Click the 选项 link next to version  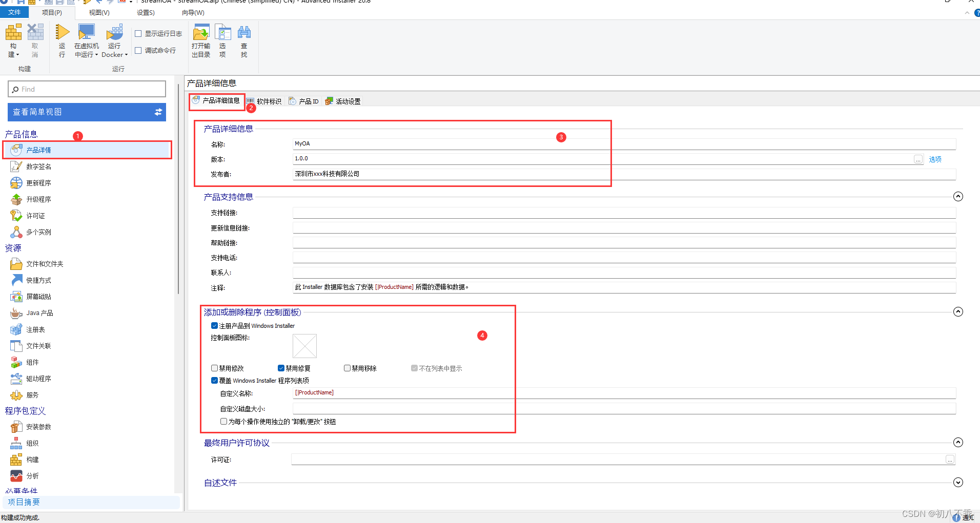coord(935,159)
